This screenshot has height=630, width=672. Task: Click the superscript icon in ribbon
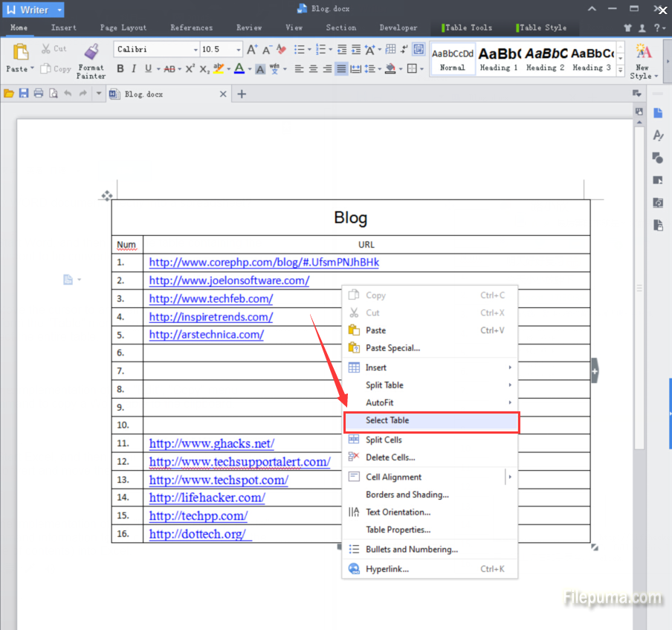[190, 69]
